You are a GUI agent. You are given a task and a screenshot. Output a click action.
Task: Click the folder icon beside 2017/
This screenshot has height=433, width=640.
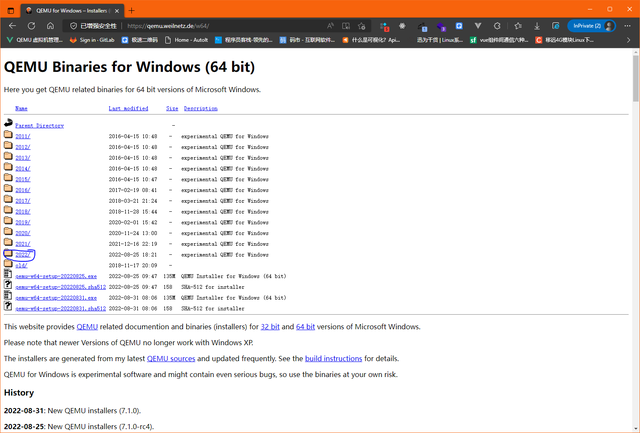click(8, 199)
